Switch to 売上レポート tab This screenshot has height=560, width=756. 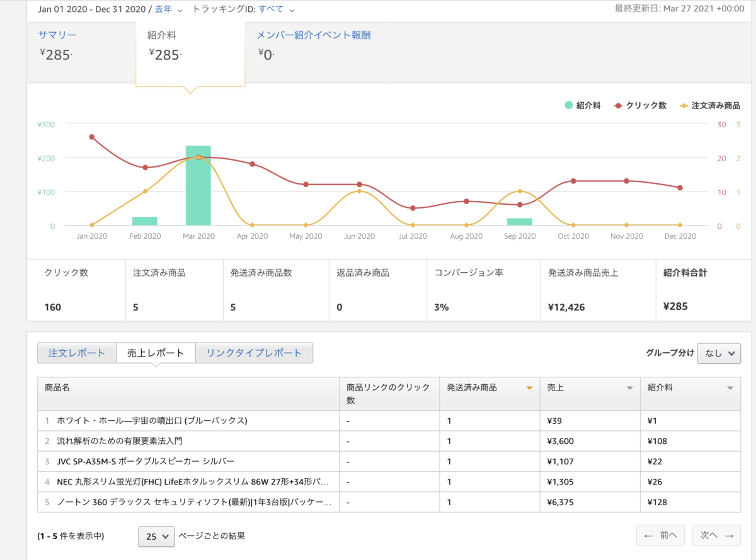[x=156, y=353]
